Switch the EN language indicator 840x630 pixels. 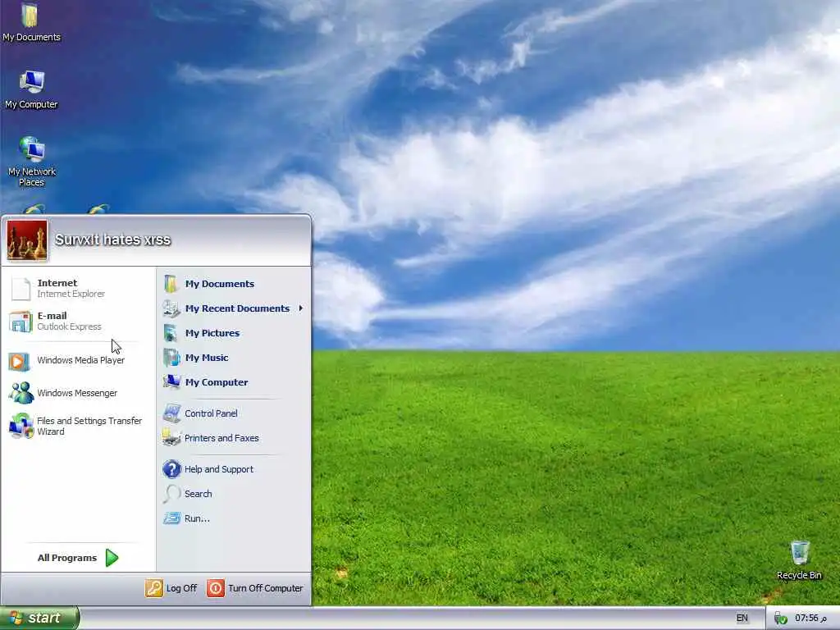[x=742, y=619]
